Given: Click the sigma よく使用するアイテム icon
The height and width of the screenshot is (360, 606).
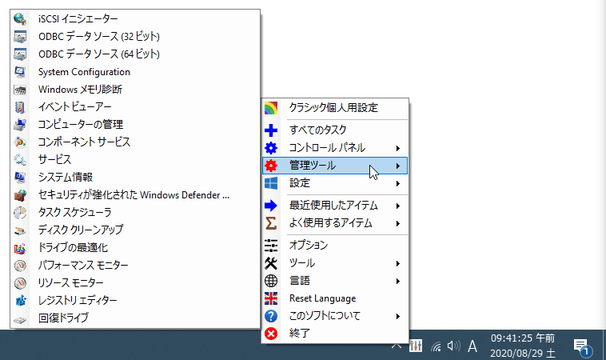Looking at the screenshot, I should 271,224.
